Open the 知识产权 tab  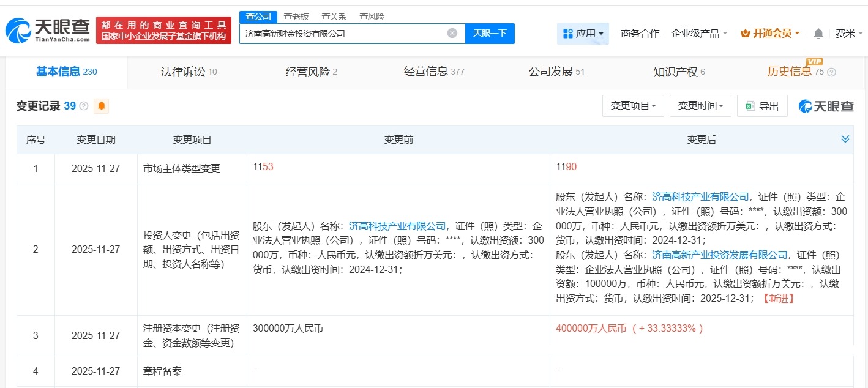pos(672,72)
